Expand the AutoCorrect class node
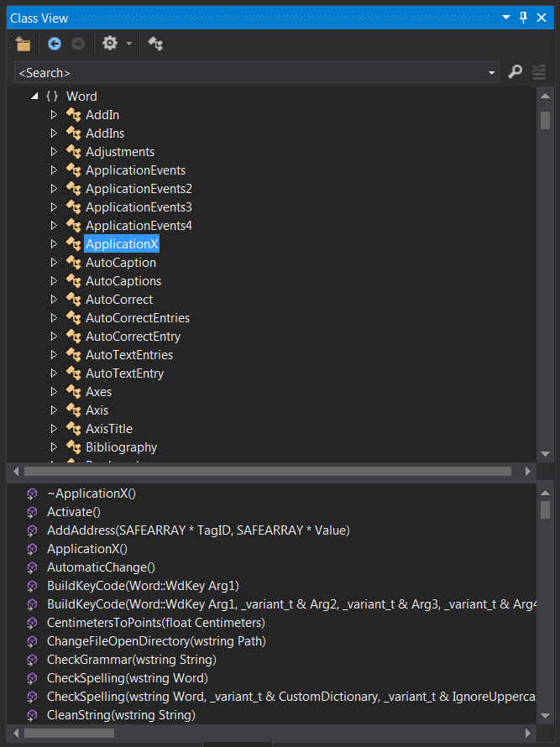This screenshot has height=747, width=560. (x=54, y=299)
